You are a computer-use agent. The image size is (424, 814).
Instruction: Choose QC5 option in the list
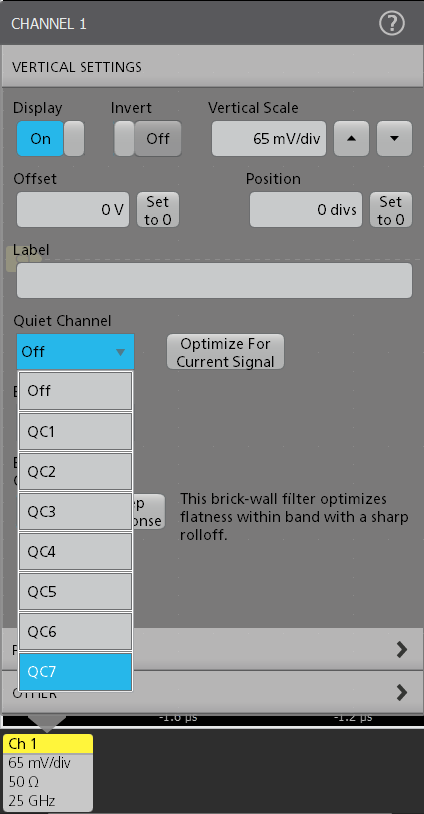pyautogui.click(x=75, y=591)
